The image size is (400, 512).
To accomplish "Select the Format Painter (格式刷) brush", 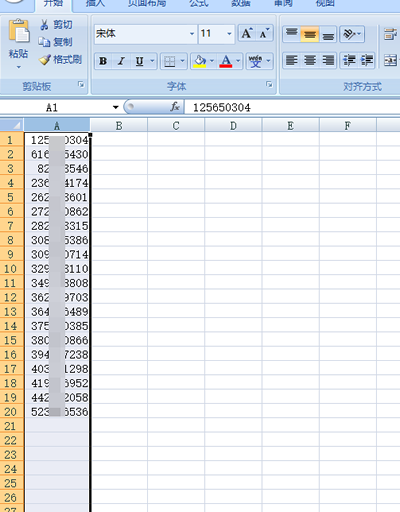I will click(x=45, y=60).
